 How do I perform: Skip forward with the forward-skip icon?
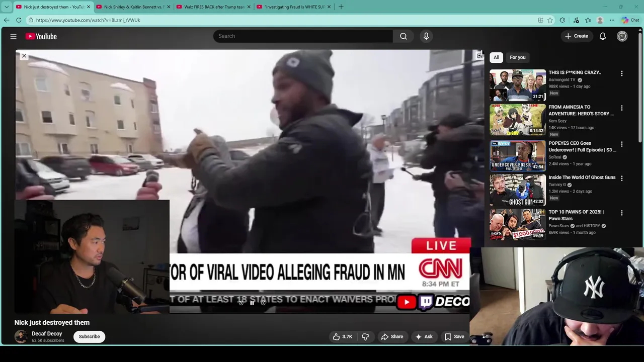(x=263, y=303)
